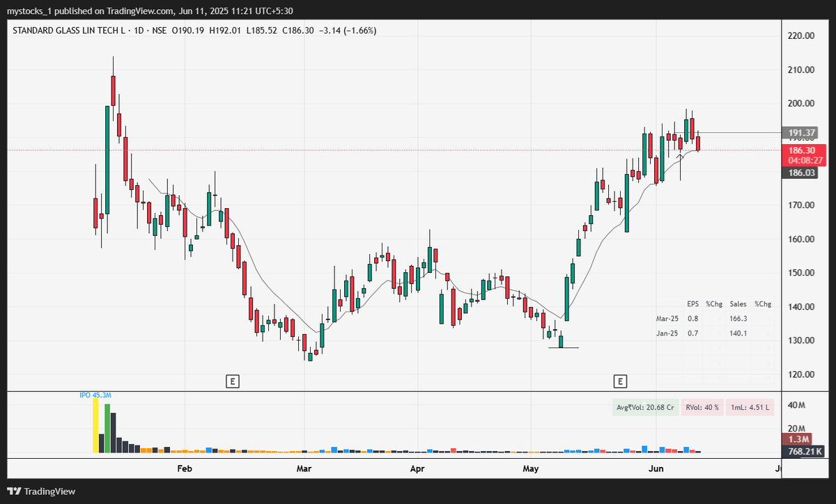Viewport: 836px width, 504px height.
Task: Open the earnings E marker near March
Action: tap(233, 381)
